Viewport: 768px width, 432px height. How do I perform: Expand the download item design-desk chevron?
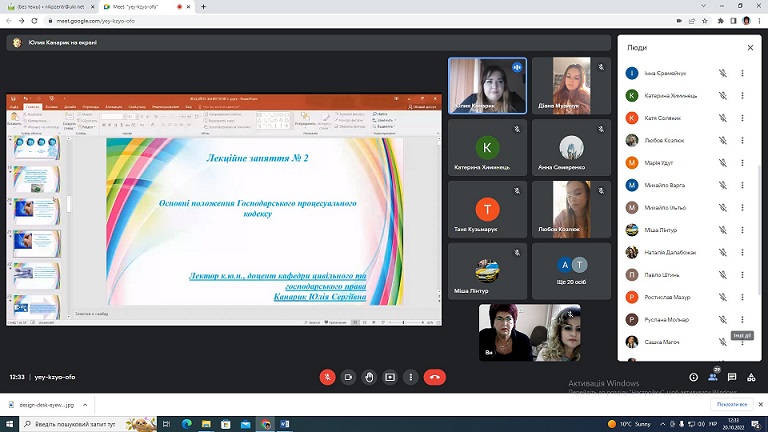85,405
